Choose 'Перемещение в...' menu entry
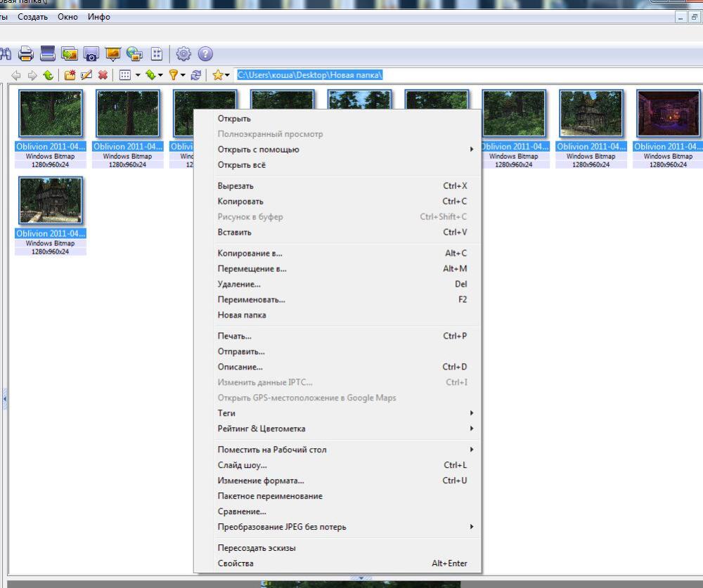The image size is (703, 588). coord(337,268)
